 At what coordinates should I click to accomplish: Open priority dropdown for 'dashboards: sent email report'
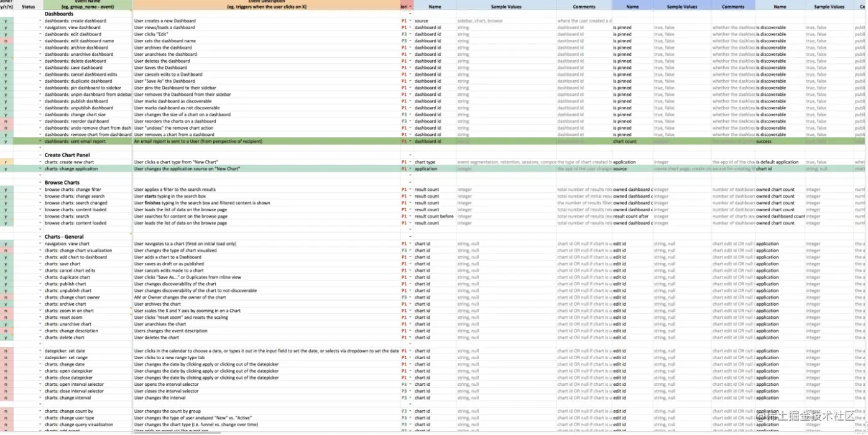point(410,142)
